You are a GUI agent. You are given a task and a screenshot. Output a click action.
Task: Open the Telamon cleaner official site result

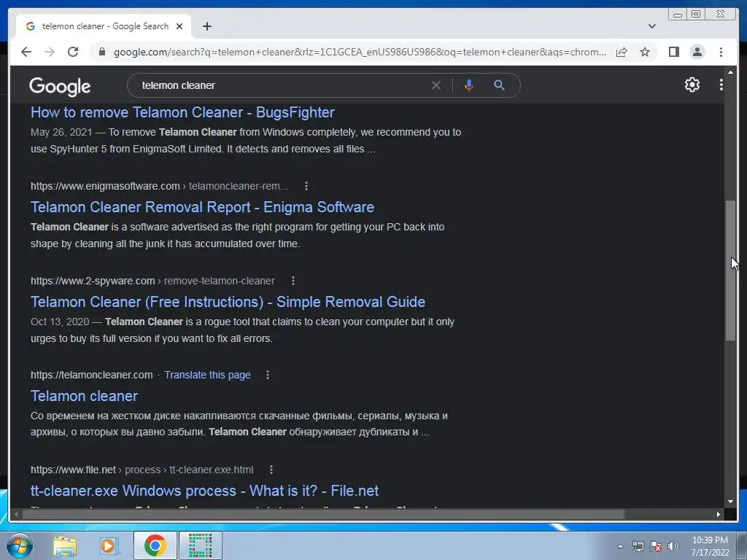click(x=84, y=396)
